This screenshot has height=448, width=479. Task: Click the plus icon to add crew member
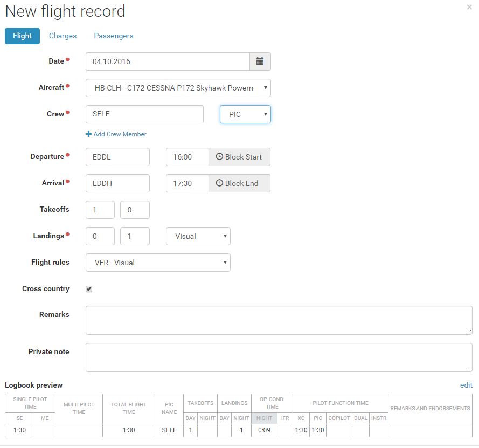[x=88, y=134]
